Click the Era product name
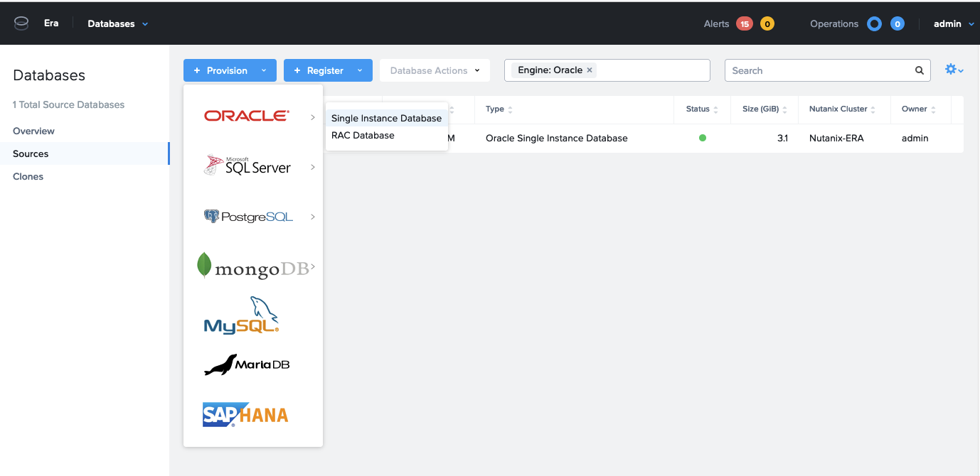This screenshot has width=980, height=476. coord(51,23)
